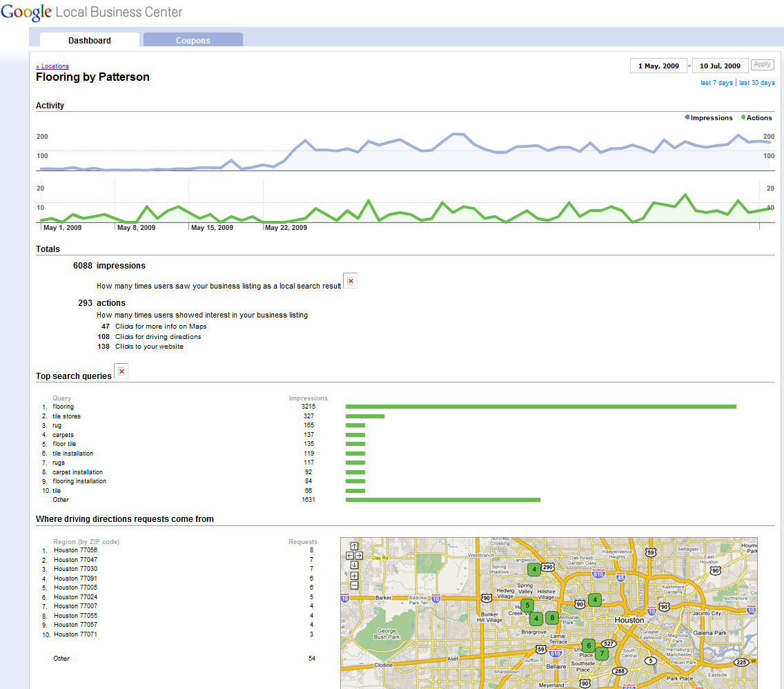Click the green 8 map marker

552,618
